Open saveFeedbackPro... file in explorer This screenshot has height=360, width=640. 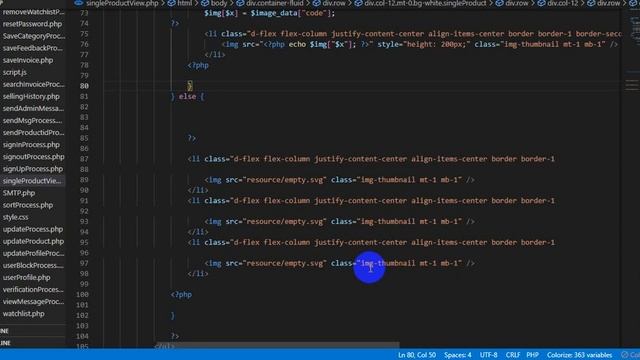pyautogui.click(x=33, y=48)
